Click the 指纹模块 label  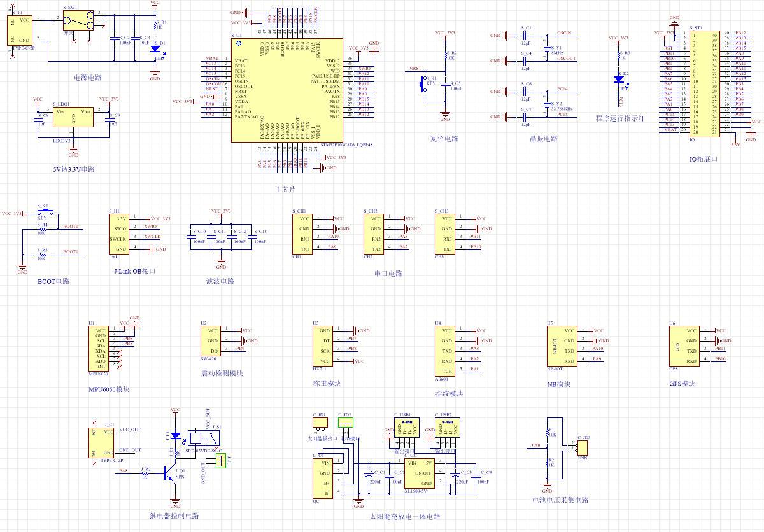click(x=449, y=394)
